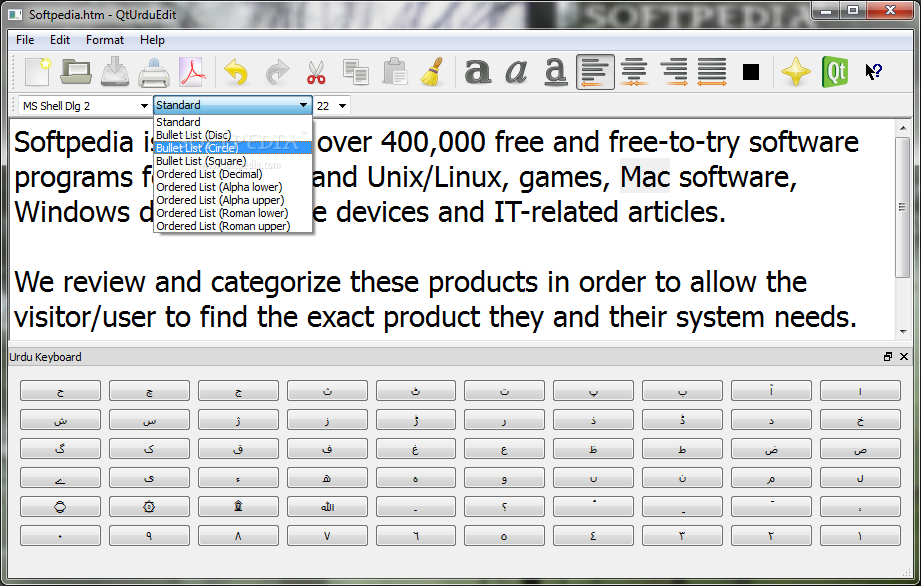The height and width of the screenshot is (586, 921).
Task: Close the Urdu Keyboard panel
Action: pos(904,356)
